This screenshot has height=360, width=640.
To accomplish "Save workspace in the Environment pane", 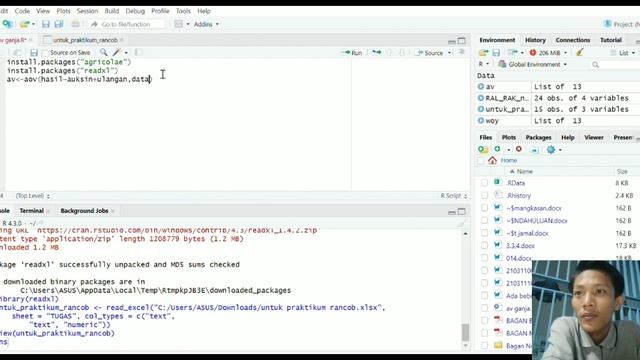I will click(496, 53).
